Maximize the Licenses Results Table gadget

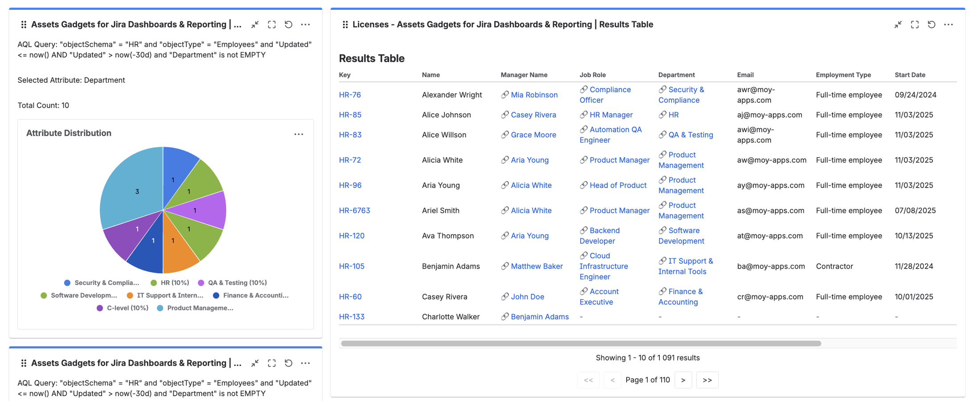pyautogui.click(x=915, y=25)
